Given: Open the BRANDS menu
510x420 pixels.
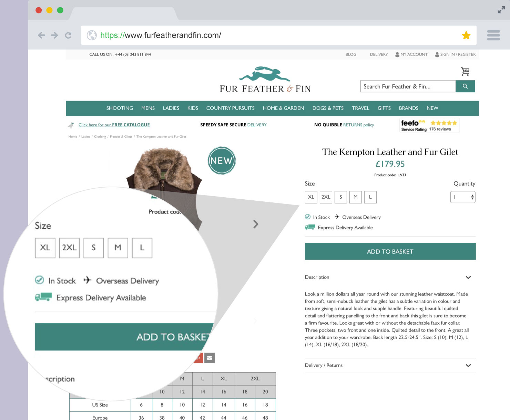Looking at the screenshot, I should (409, 108).
